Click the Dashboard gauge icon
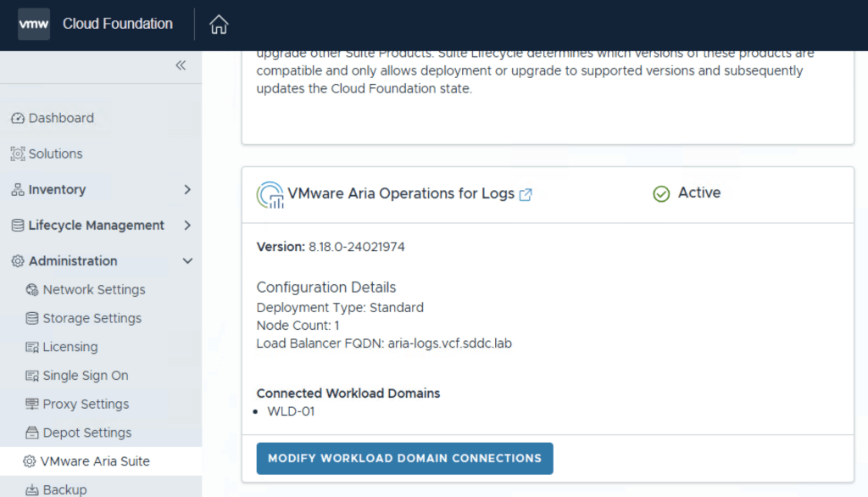 pos(18,118)
